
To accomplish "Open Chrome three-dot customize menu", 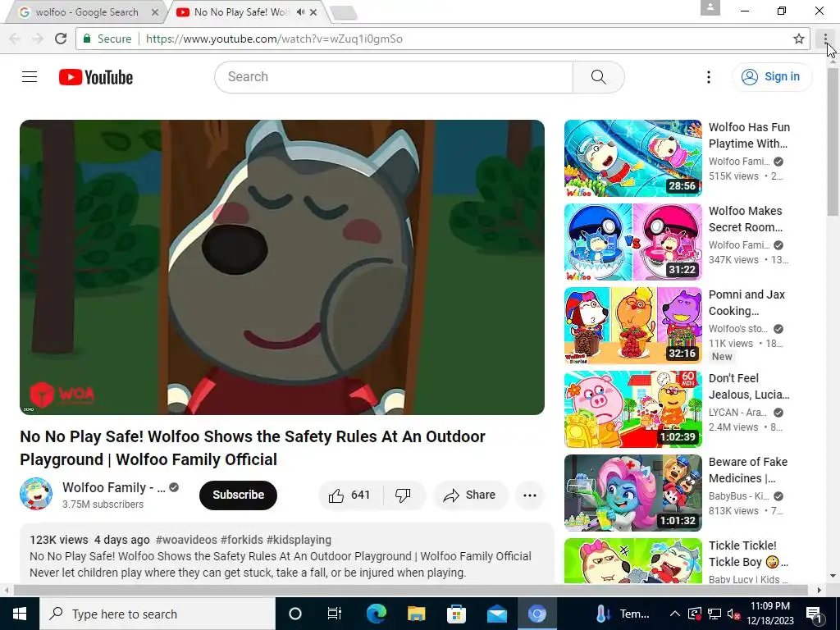I will point(825,39).
